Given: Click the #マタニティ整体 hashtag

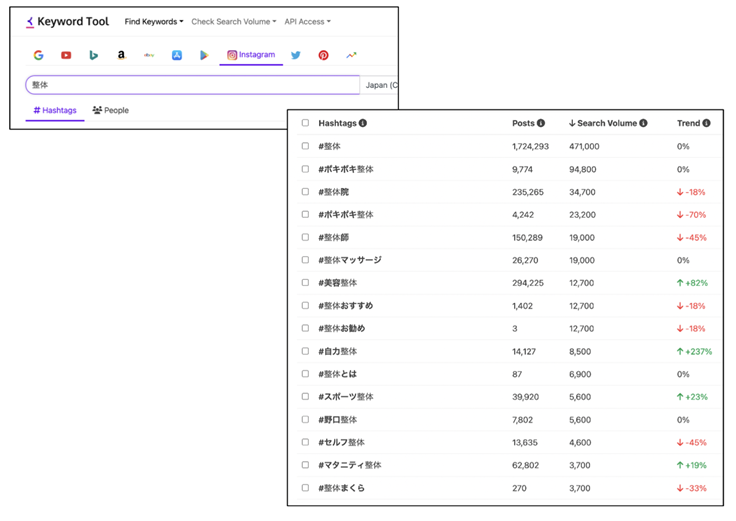Looking at the screenshot, I should pos(350,465).
